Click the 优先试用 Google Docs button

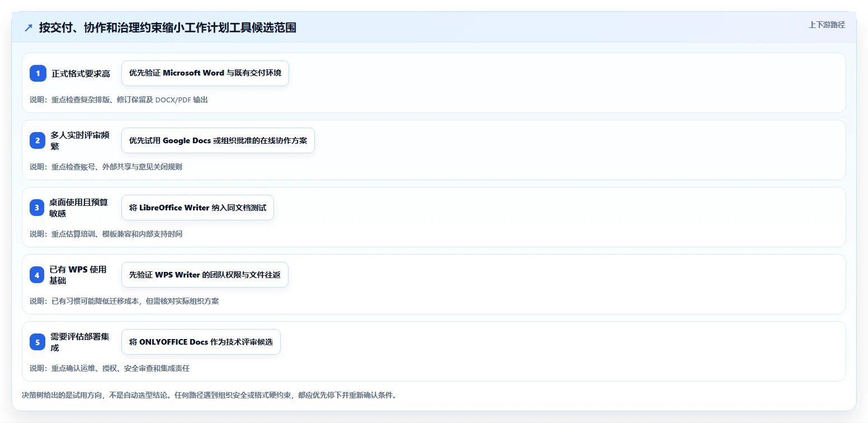coord(218,140)
